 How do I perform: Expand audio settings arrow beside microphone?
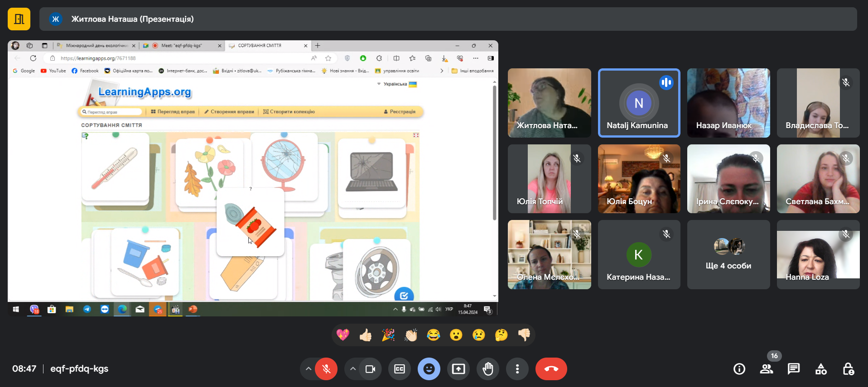(x=309, y=369)
